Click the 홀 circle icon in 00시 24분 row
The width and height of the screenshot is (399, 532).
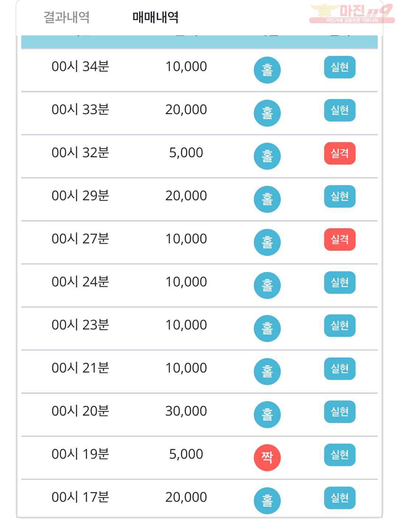pos(267,285)
